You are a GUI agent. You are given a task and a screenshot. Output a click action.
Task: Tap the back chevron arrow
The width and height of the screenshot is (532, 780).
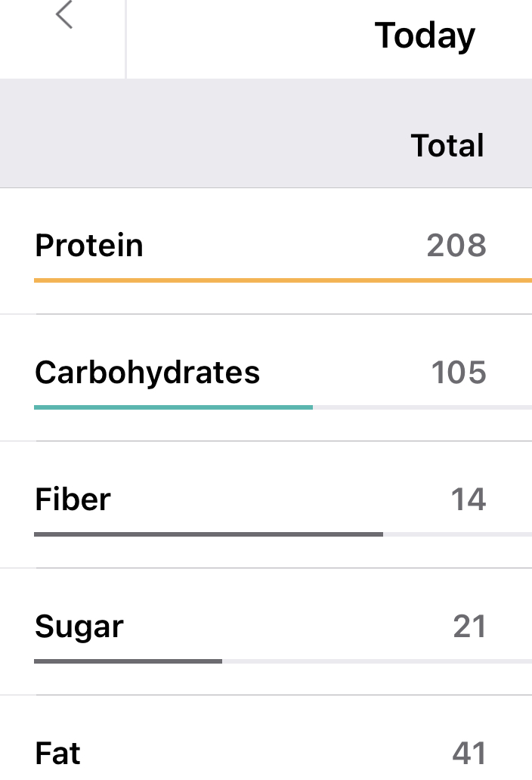tap(64, 15)
